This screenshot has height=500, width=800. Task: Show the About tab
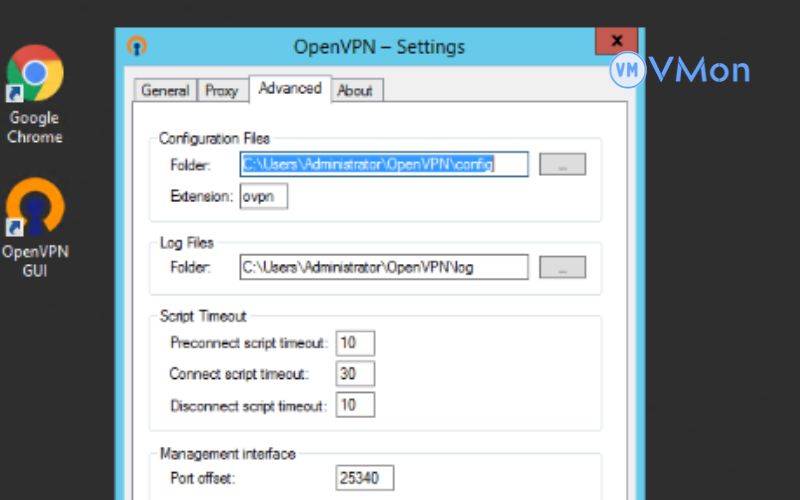[355, 90]
